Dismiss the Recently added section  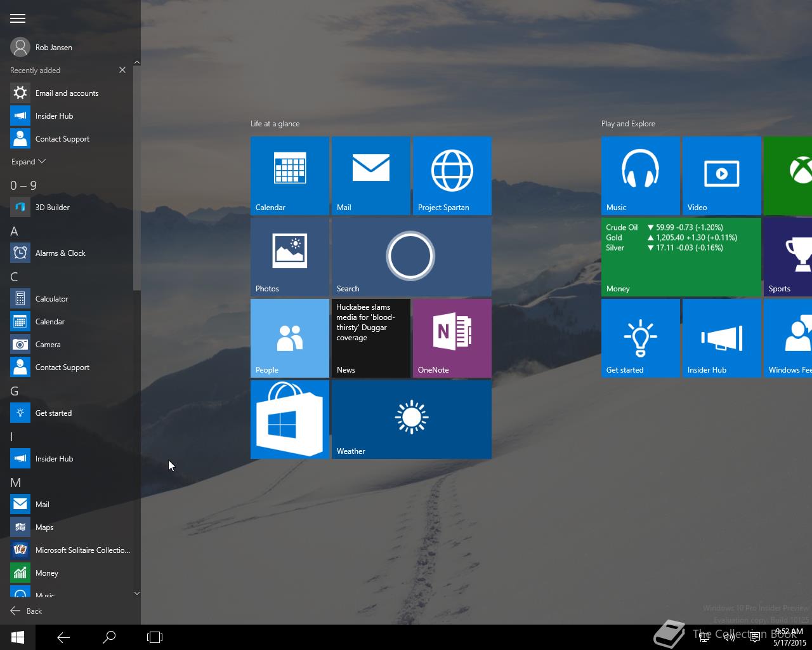(122, 70)
